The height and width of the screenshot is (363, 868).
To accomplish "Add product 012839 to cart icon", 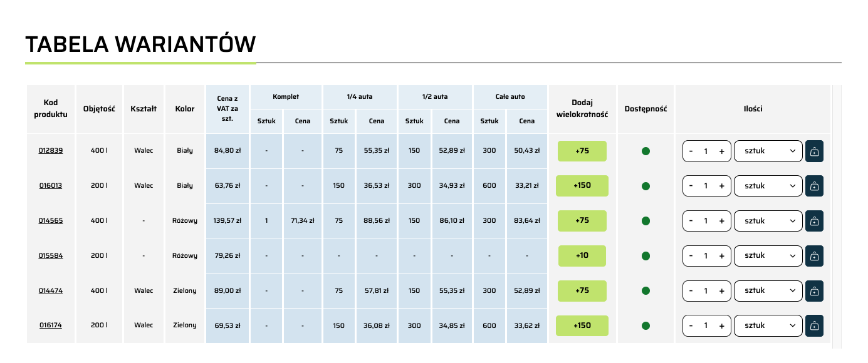I will (814, 151).
